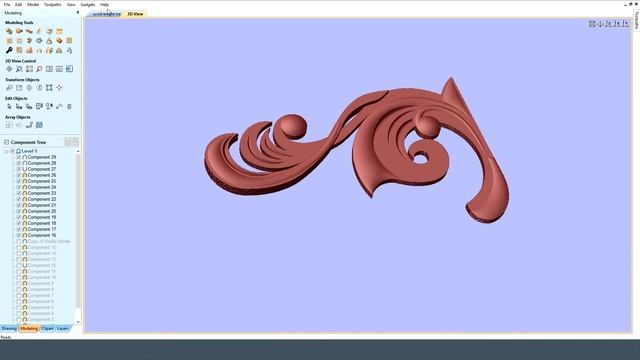Toggle the Component Tree header checkbox

tap(6, 142)
